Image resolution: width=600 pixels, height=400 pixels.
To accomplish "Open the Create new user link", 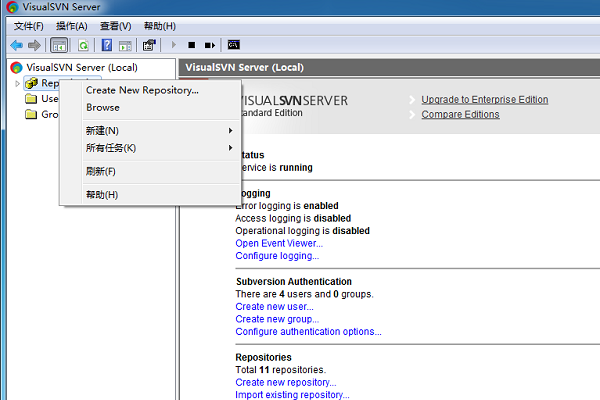I will 266,307.
